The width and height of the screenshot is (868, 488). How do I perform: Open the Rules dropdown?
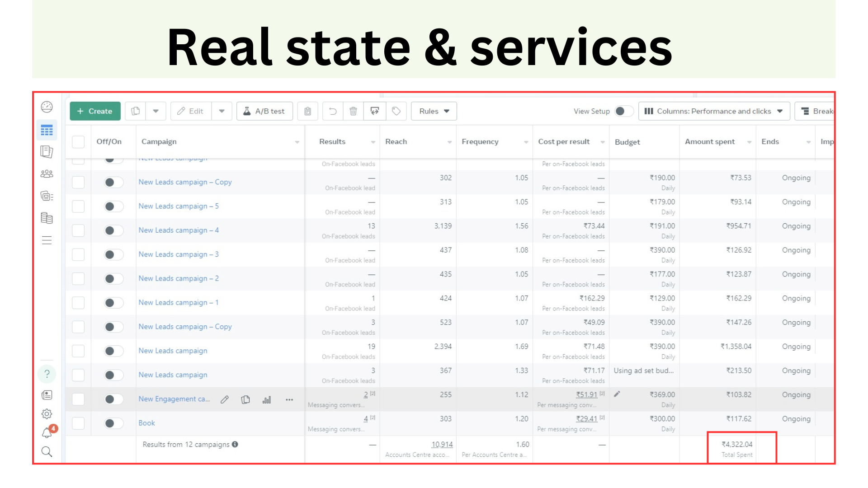434,111
